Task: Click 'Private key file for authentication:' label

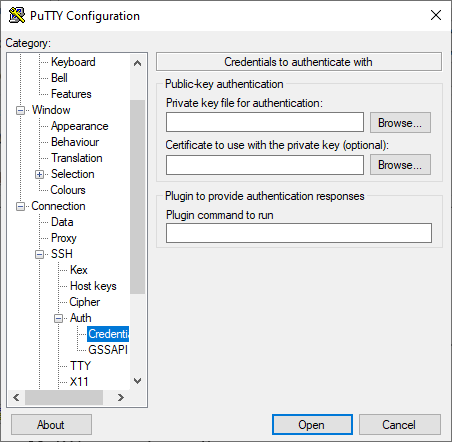Action: [x=244, y=103]
